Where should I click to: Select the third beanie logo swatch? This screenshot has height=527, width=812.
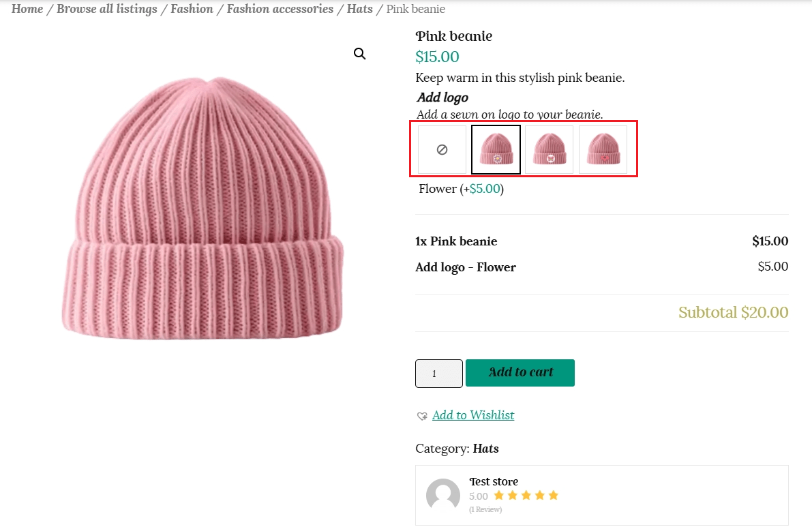550,149
